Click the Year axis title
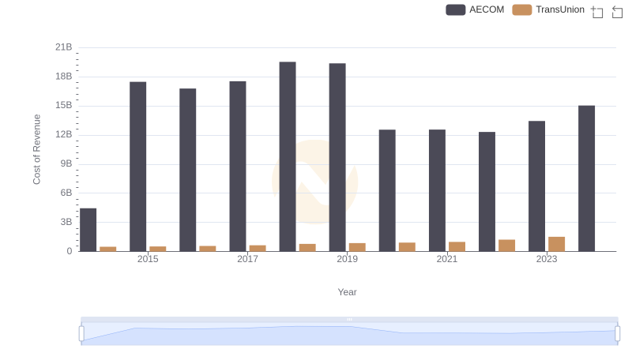632x364 pixels. click(x=347, y=292)
